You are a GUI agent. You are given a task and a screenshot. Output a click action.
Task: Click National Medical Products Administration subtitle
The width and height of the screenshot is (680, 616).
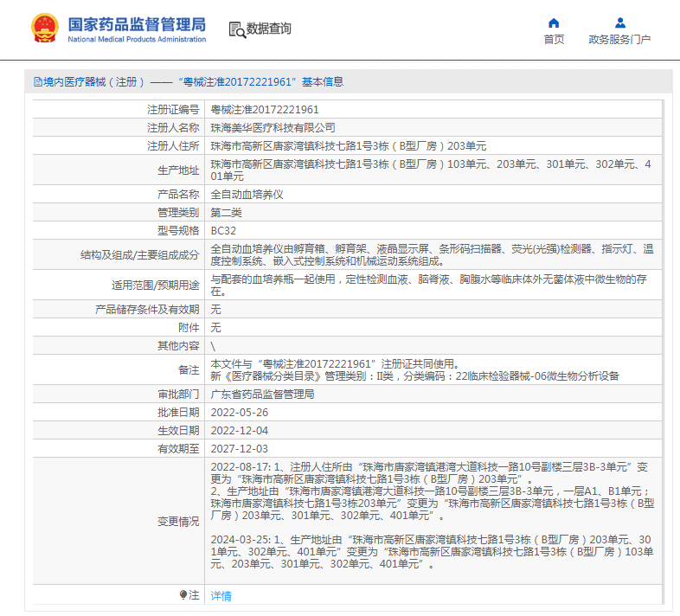pyautogui.click(x=137, y=39)
